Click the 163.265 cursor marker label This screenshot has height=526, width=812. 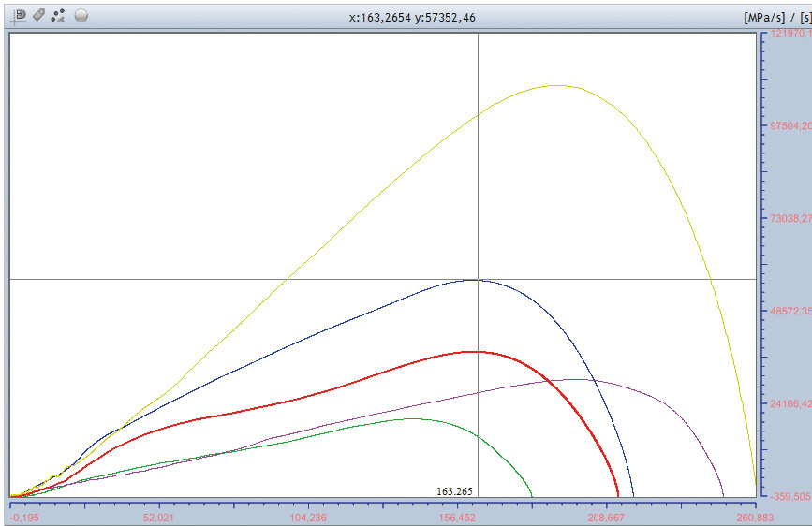(x=454, y=491)
